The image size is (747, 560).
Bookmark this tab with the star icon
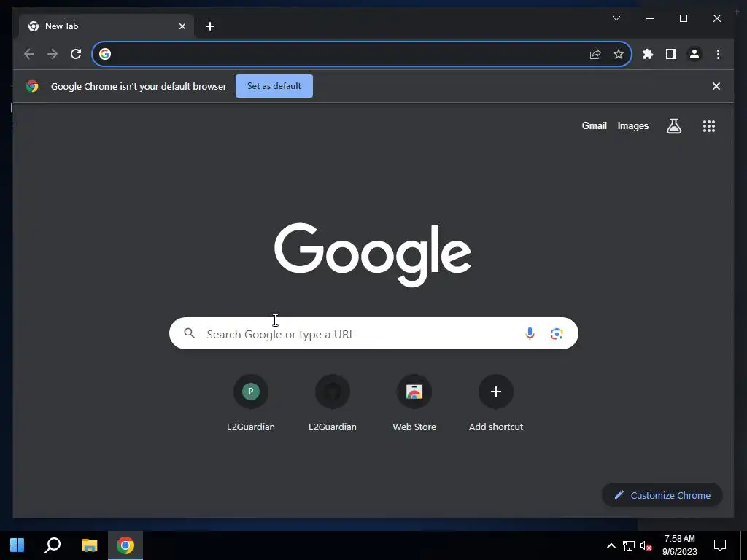pos(619,54)
